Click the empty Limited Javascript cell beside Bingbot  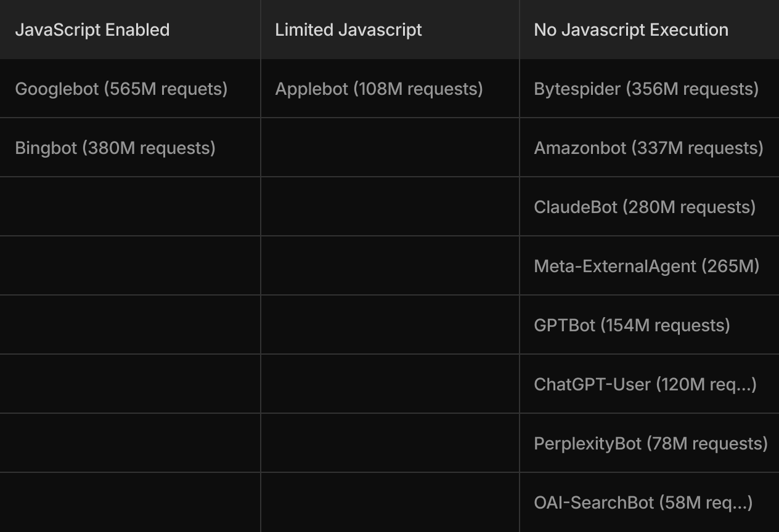(x=390, y=148)
